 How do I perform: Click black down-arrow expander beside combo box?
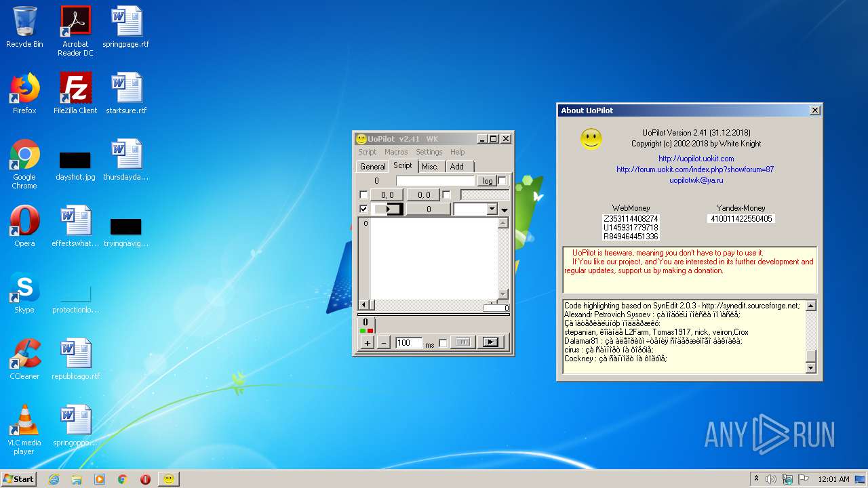point(505,210)
